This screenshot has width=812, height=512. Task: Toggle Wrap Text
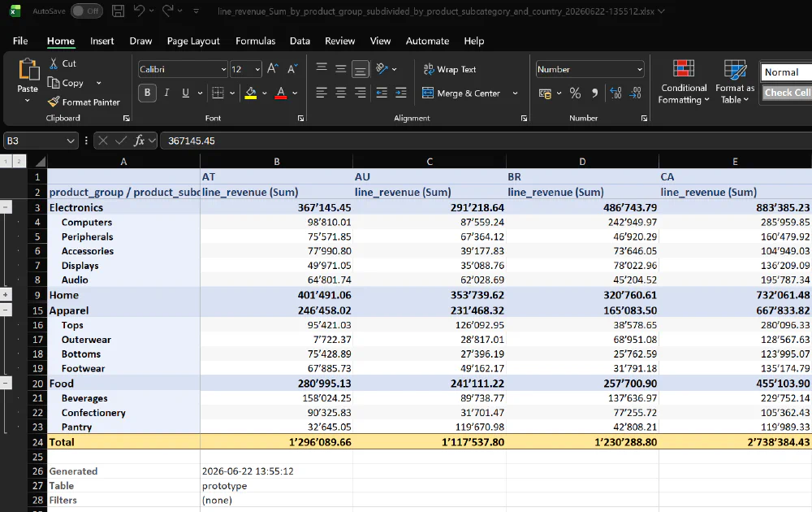tap(450, 69)
